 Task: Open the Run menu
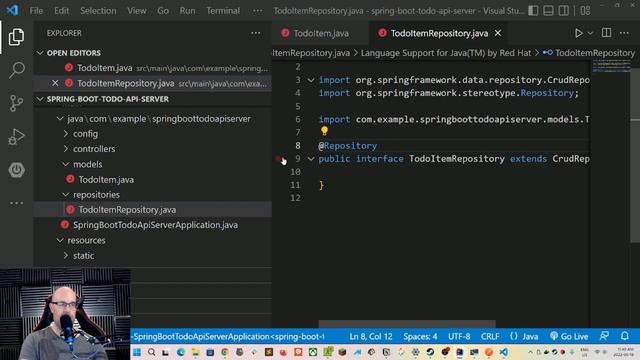(187, 11)
